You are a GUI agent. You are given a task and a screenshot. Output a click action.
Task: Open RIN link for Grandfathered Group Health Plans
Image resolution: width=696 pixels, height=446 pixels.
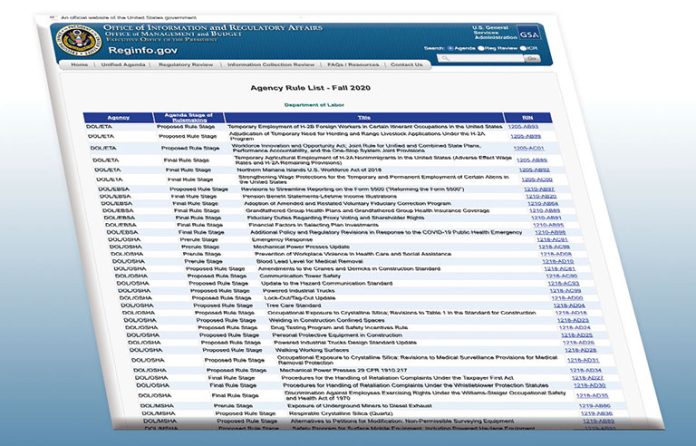(545, 210)
